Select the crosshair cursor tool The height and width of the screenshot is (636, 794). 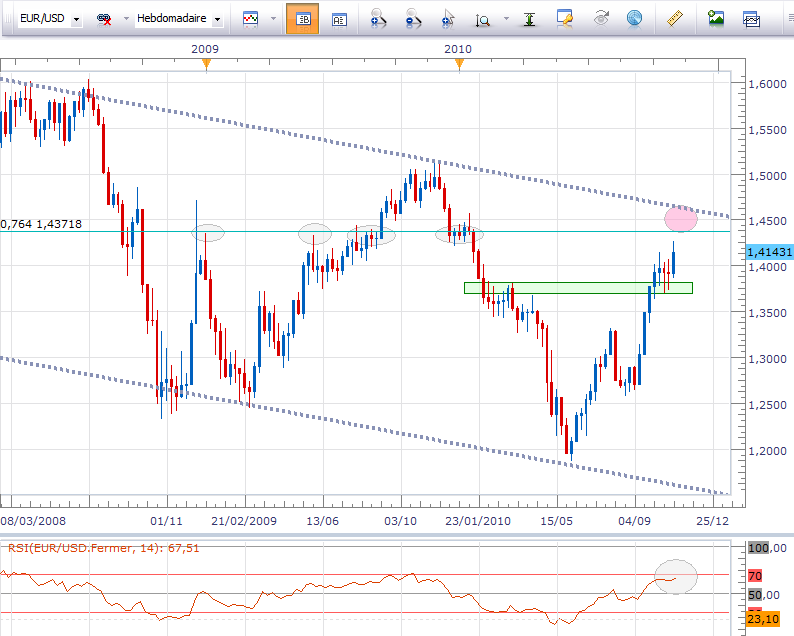447,18
